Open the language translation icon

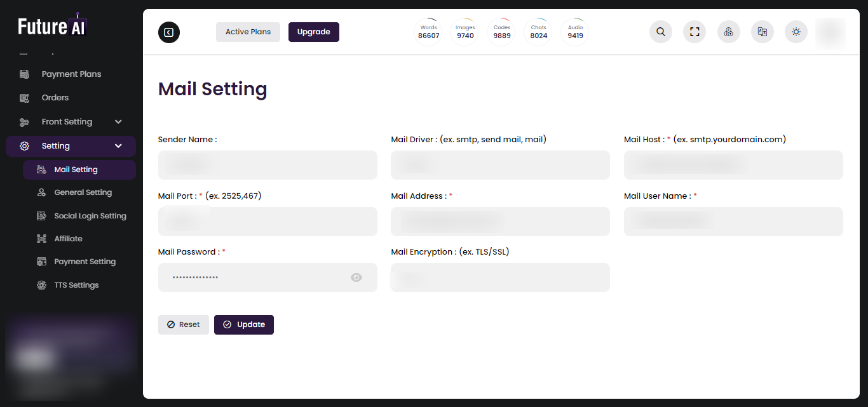click(762, 32)
